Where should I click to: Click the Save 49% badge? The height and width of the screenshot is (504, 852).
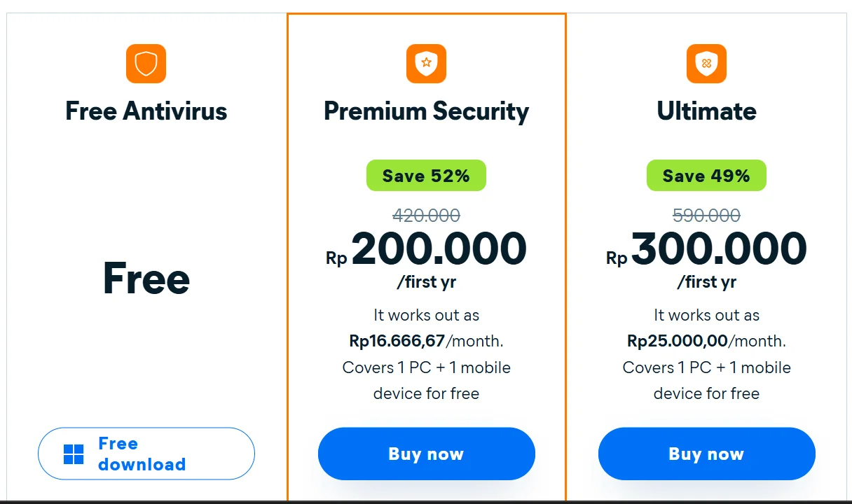pyautogui.click(x=706, y=176)
